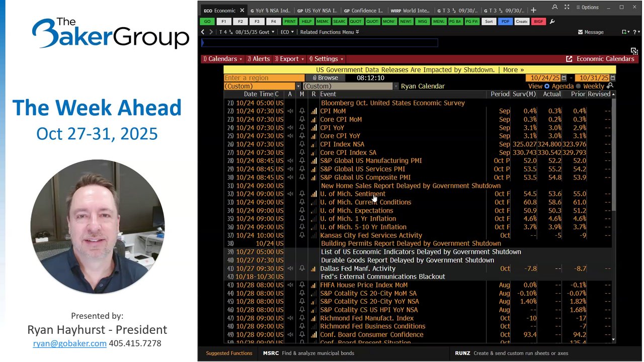Open the Options menu
644x362 pixels.
(x=587, y=7)
